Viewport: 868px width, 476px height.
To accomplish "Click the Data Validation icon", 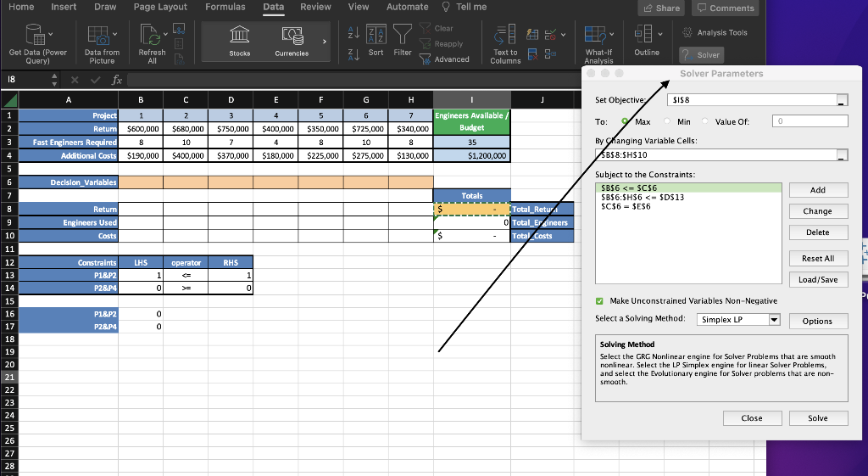I will point(550,34).
